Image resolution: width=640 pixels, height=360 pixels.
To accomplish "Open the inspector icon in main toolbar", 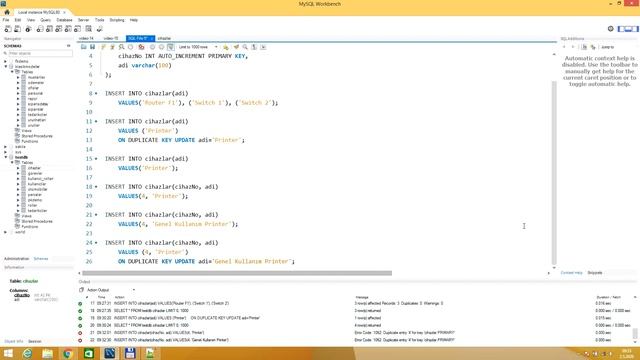I will coord(28,29).
